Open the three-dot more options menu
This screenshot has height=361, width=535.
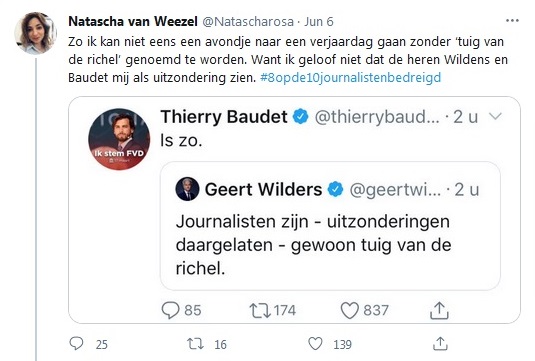coord(512,21)
